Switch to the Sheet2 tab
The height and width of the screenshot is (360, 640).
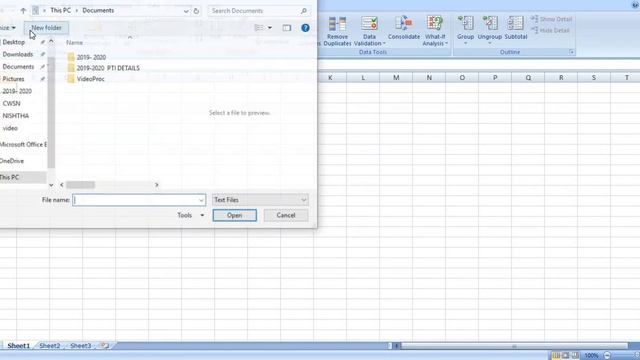[49, 346]
